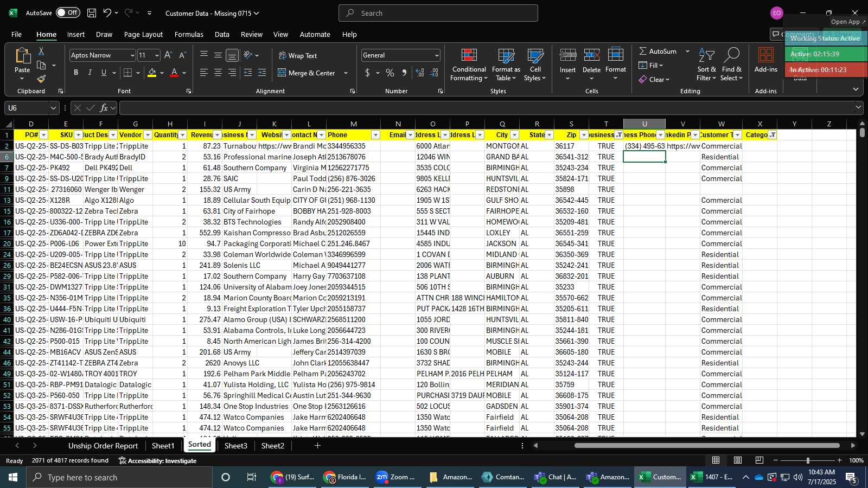Toggle Wrap Text

click(298, 55)
